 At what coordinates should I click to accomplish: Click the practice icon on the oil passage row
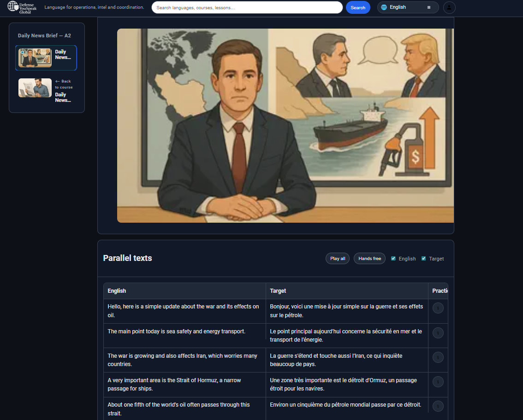[x=438, y=406]
